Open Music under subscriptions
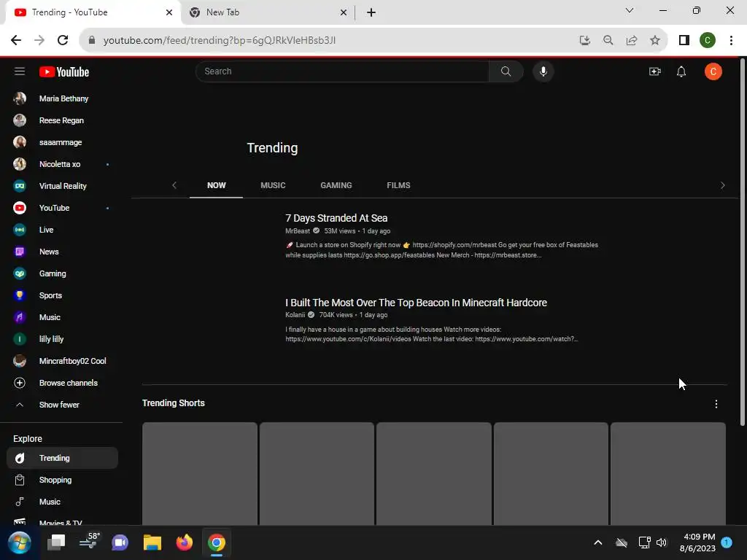Image resolution: width=747 pixels, height=560 pixels. [x=63, y=318]
